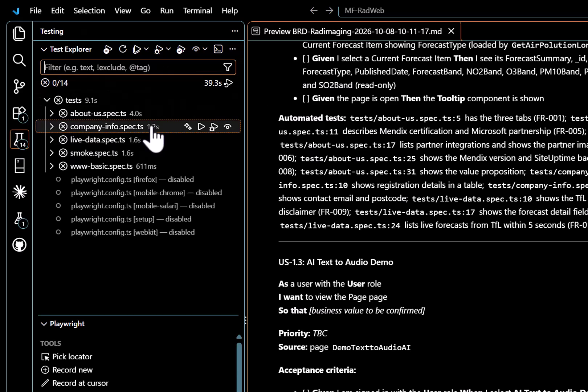Collapse the Playwright section
The width and height of the screenshot is (588, 392).
(x=44, y=324)
